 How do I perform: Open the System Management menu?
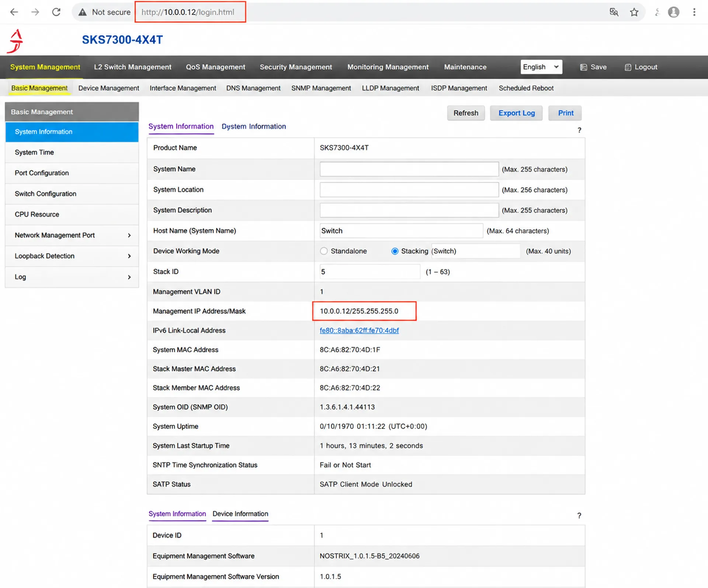45,67
